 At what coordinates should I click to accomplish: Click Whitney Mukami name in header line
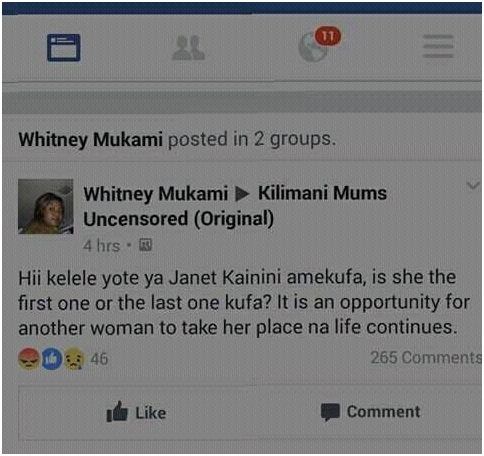click(90, 139)
